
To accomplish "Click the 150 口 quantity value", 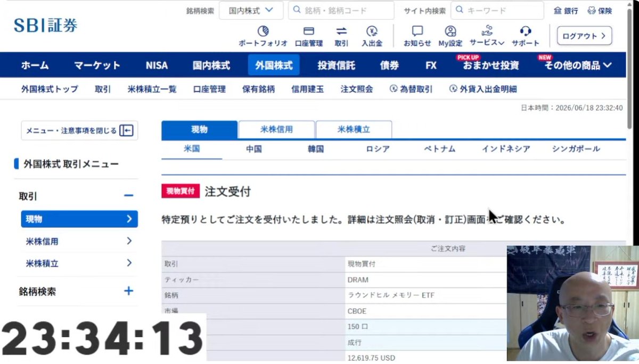I will coord(358,326).
